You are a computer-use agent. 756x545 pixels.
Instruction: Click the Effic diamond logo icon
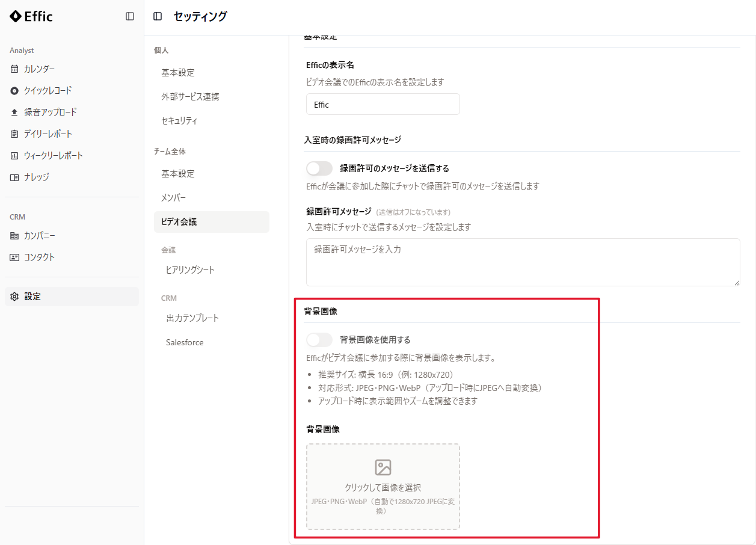tap(15, 16)
